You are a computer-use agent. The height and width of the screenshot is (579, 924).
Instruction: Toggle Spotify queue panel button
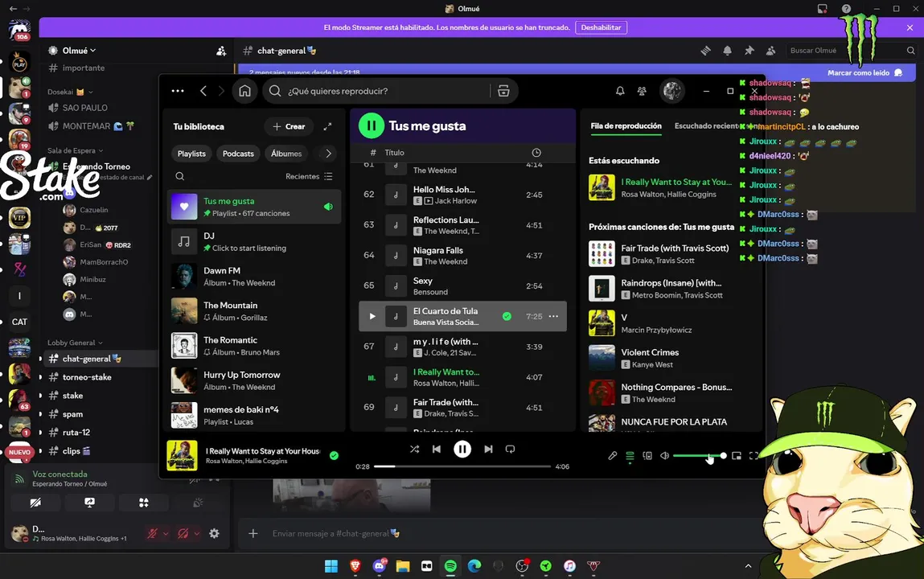630,455
